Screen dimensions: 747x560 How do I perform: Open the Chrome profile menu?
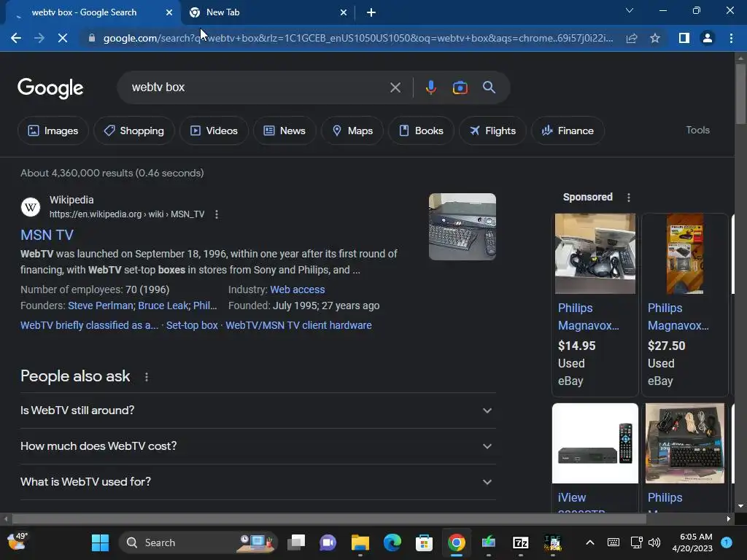click(708, 38)
